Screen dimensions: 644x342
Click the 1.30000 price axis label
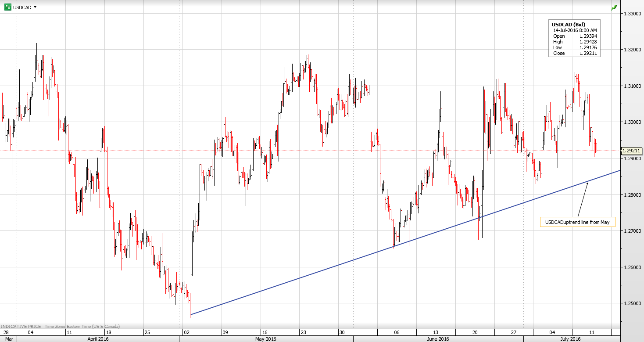click(x=632, y=122)
